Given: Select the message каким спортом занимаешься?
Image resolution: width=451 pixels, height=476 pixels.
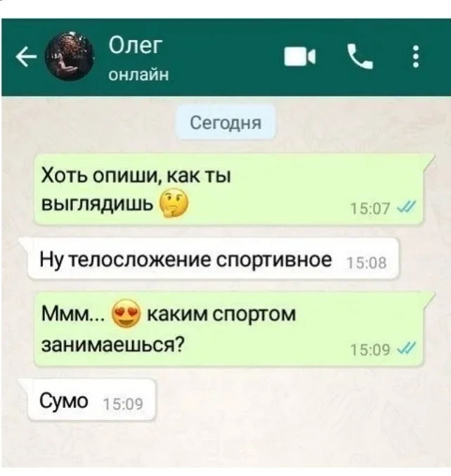Looking at the screenshot, I should [228, 329].
